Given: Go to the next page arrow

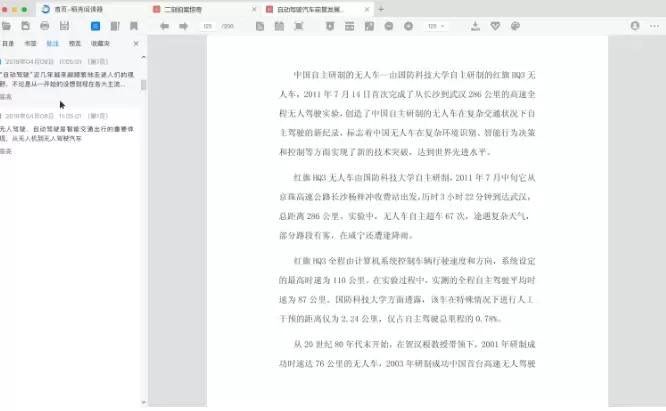Looking at the screenshot, I should 183,26.
